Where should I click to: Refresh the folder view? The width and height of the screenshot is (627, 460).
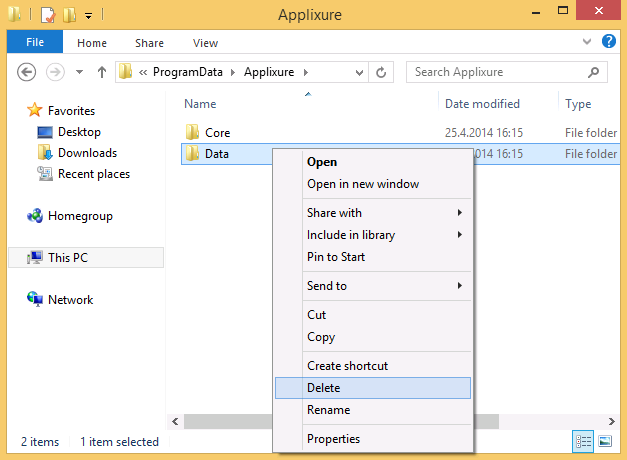[x=381, y=72]
